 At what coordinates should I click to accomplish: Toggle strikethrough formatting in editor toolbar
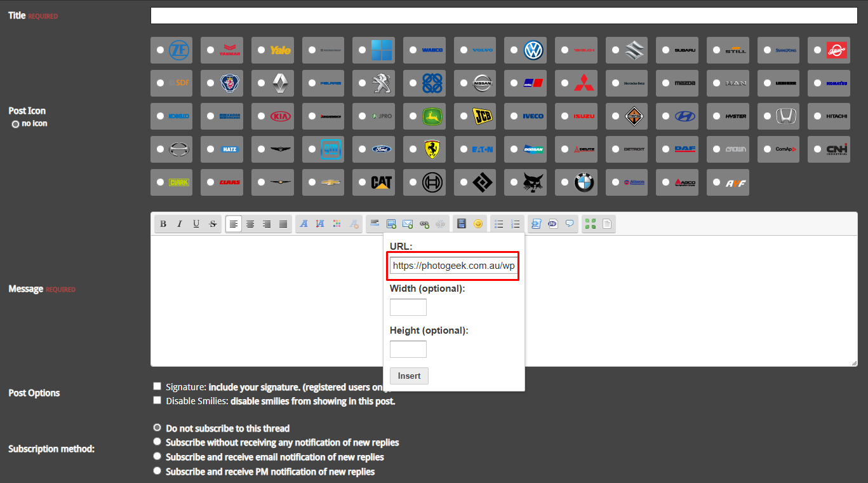[213, 224]
